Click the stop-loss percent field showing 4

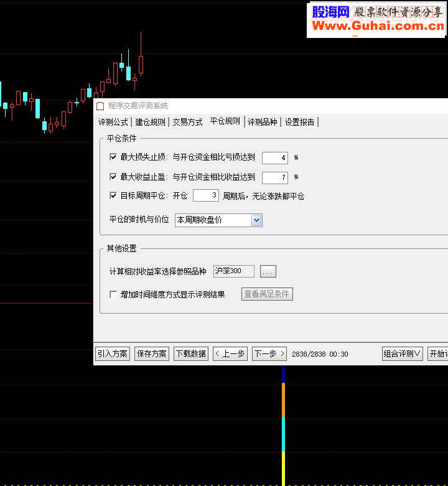[275, 158]
